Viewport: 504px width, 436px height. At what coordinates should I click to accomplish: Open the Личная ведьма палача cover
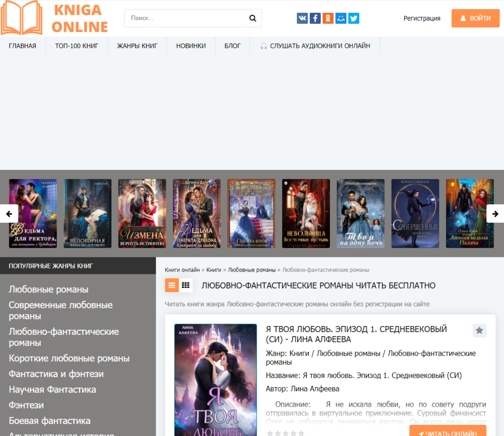[470, 214]
